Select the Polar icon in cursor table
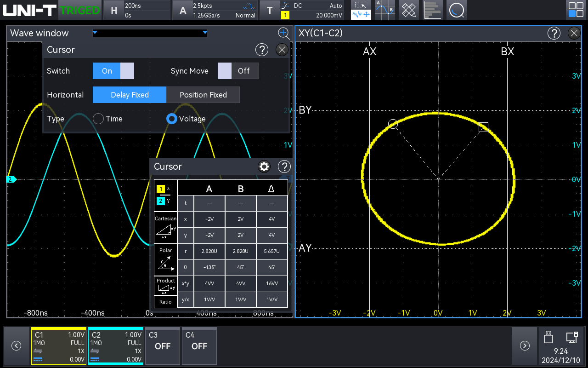Image resolution: width=588 pixels, height=368 pixels. point(165,259)
